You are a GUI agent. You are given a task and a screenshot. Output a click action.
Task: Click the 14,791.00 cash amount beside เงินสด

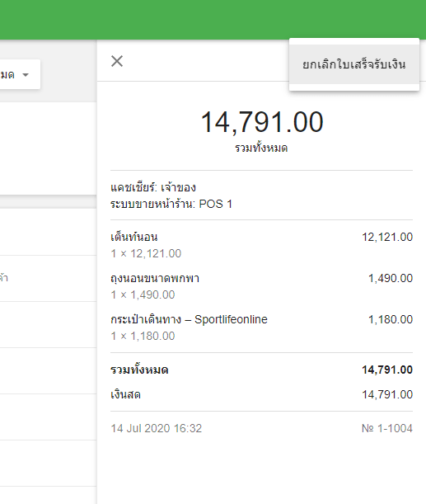387,394
